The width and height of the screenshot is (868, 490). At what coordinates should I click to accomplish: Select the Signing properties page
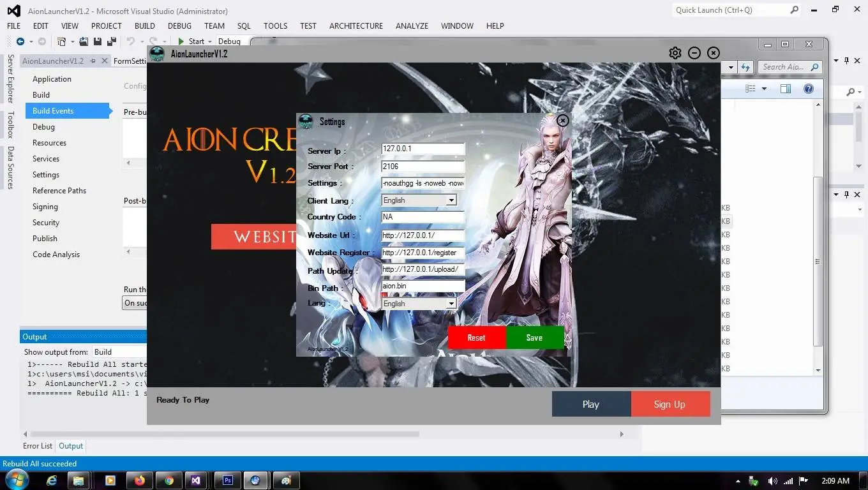tap(45, 207)
